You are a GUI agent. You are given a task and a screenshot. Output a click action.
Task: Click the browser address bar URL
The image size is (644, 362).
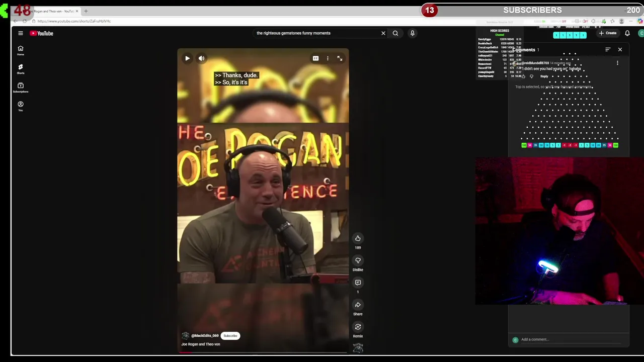click(x=73, y=21)
